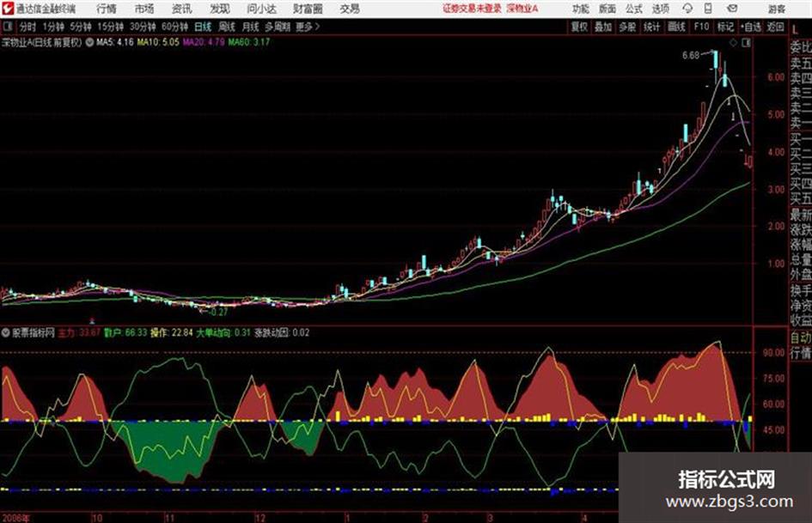Image resolution: width=812 pixels, height=523 pixels.
Task: Click the 叠加 overlay button
Action: 603,27
